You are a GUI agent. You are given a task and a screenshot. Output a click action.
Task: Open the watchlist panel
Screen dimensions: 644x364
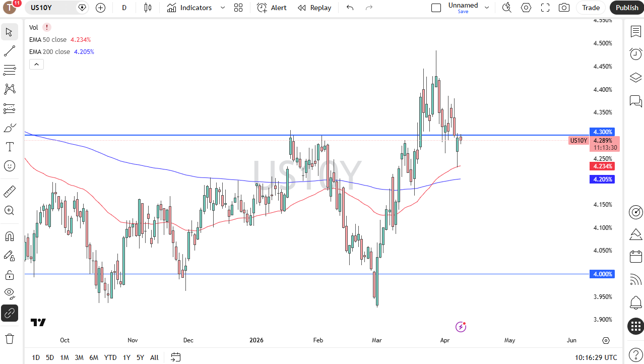pyautogui.click(x=635, y=31)
